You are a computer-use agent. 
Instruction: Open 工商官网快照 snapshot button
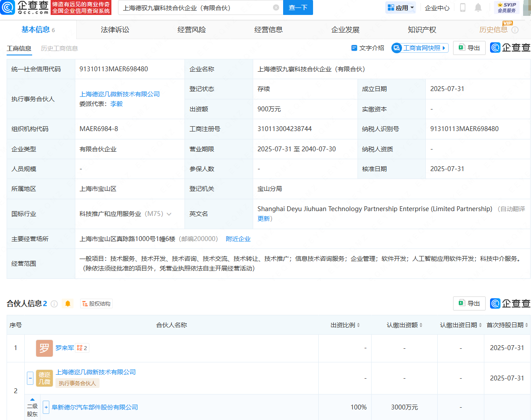[x=420, y=48]
